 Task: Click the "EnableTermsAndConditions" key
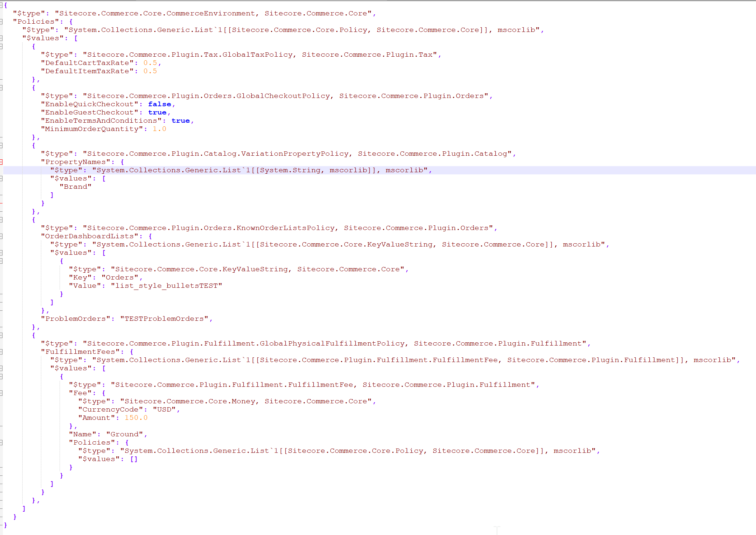click(101, 121)
